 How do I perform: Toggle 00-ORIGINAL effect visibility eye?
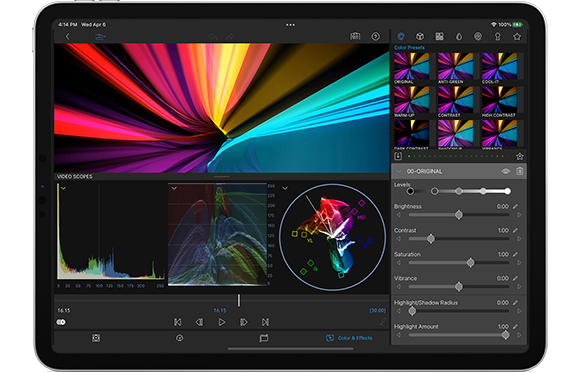pyautogui.click(x=506, y=171)
